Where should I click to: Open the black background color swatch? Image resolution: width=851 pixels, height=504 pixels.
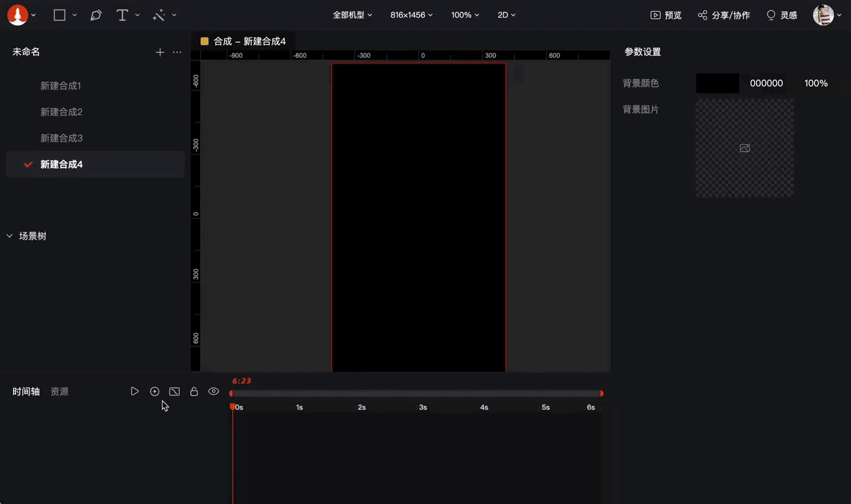tap(717, 83)
